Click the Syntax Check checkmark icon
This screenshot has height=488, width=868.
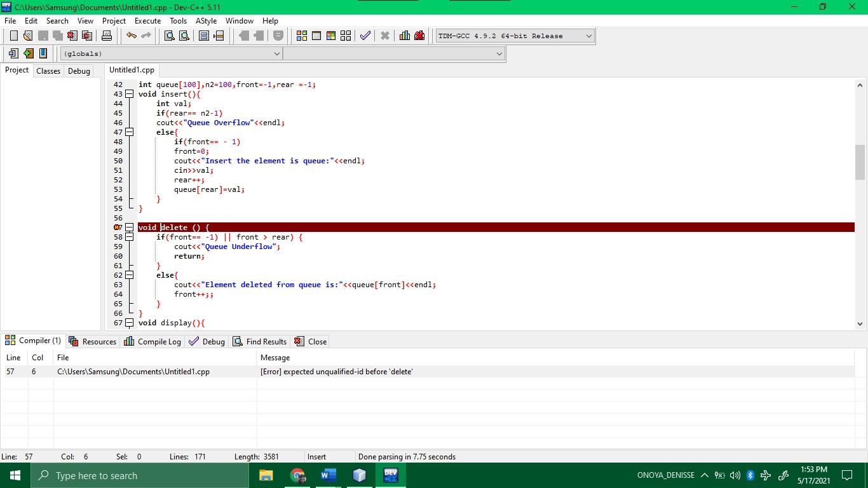[365, 36]
